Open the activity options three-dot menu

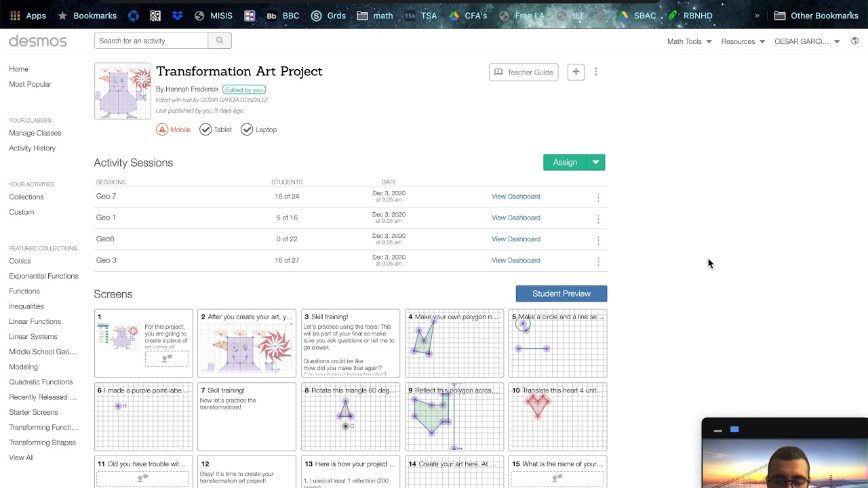(596, 72)
